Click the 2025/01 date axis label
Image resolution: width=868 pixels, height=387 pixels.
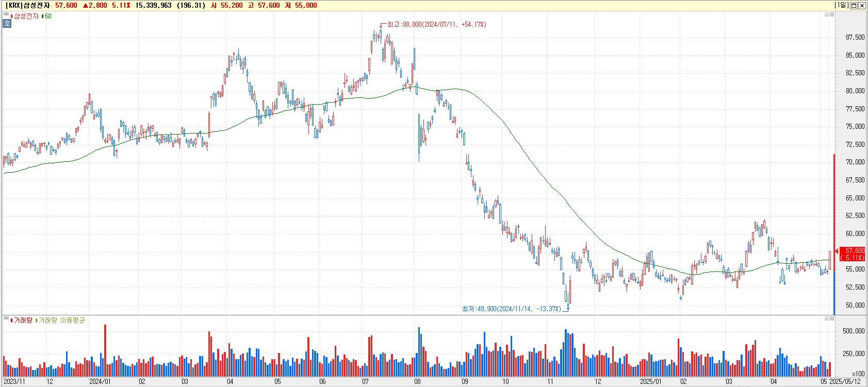(x=651, y=382)
